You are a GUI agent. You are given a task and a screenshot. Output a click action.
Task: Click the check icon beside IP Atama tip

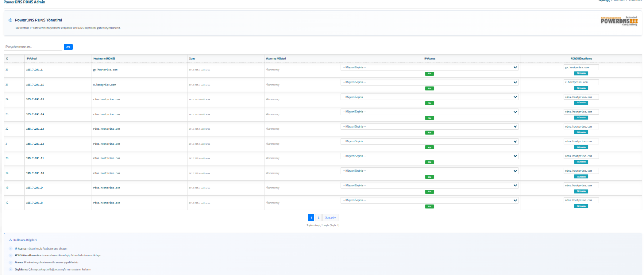click(x=10, y=249)
